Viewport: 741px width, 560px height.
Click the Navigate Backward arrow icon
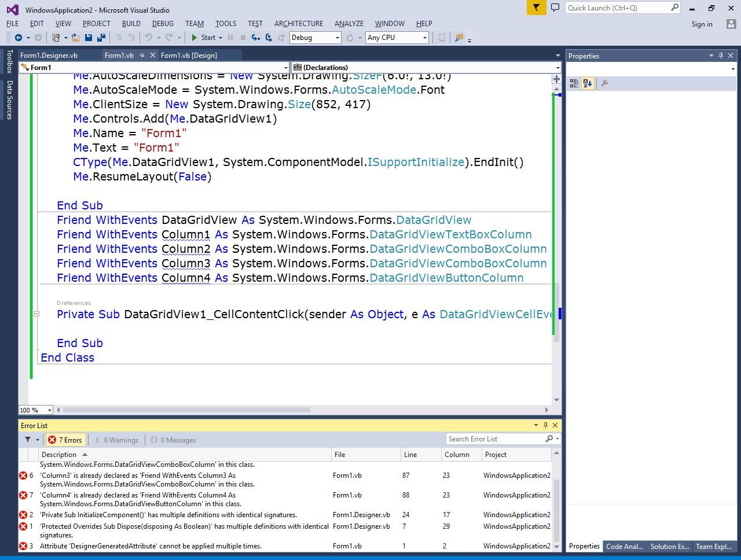coord(19,38)
